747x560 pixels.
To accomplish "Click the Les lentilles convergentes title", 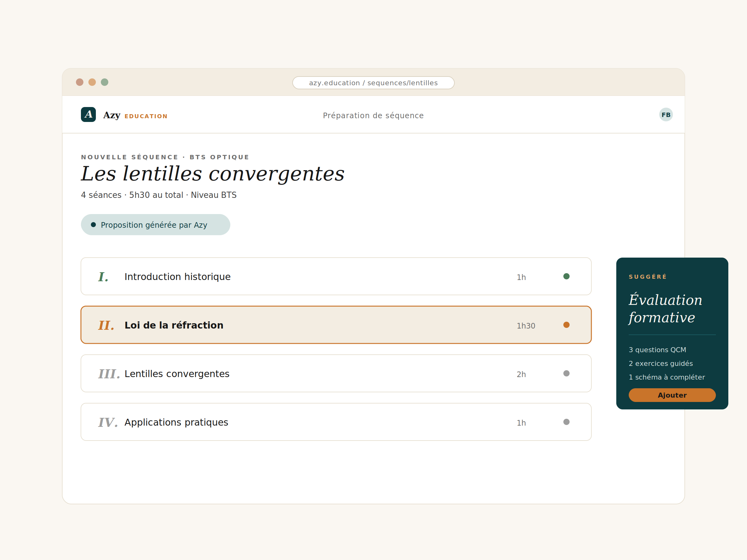I will (x=212, y=174).
